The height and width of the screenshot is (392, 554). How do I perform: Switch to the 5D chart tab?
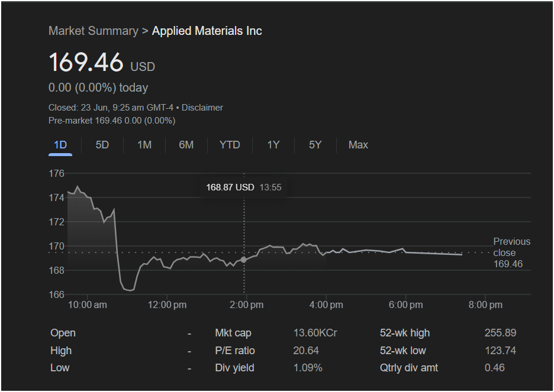[102, 145]
